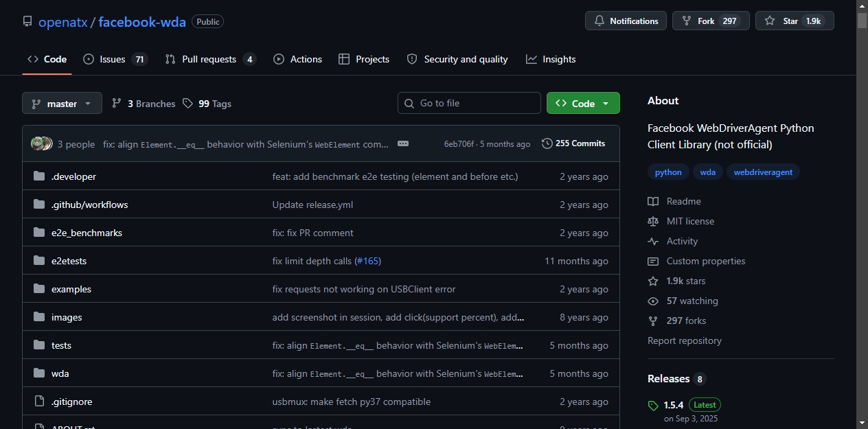Viewport: 868px width, 429px height.
Task: Select the webdriveragent topic tag
Action: 763,172
